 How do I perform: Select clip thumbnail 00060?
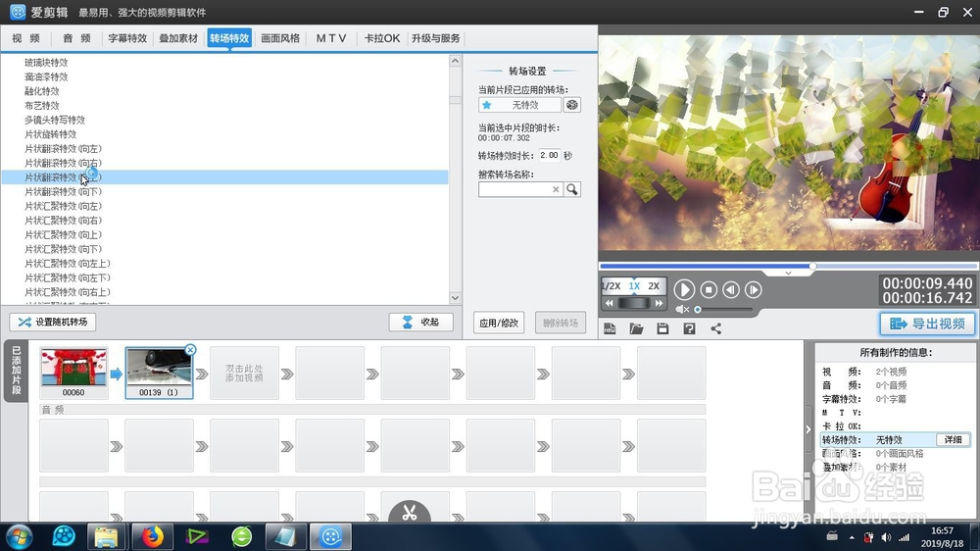(x=73, y=374)
